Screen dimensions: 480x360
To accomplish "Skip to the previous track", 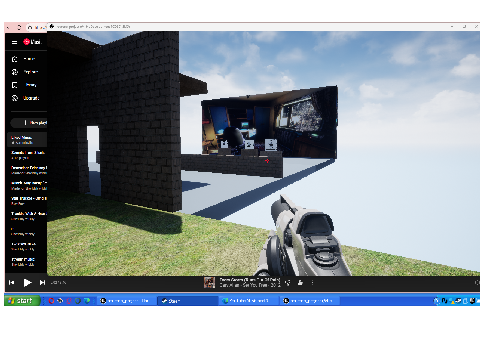I will 12,283.
